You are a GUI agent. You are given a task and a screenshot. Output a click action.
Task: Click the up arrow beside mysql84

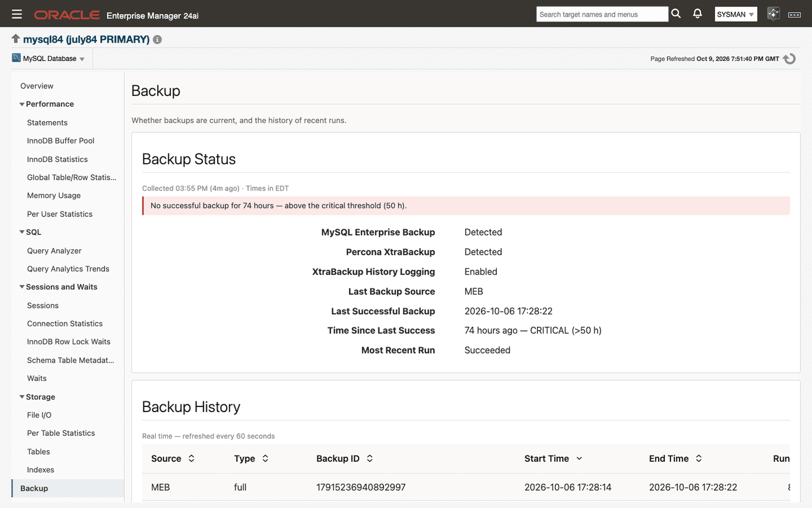click(x=16, y=39)
